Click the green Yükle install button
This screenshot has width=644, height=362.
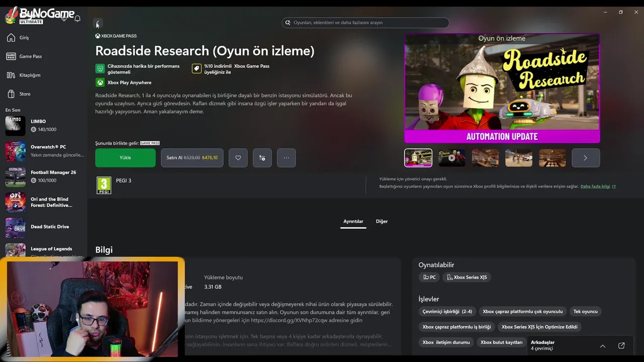(125, 158)
